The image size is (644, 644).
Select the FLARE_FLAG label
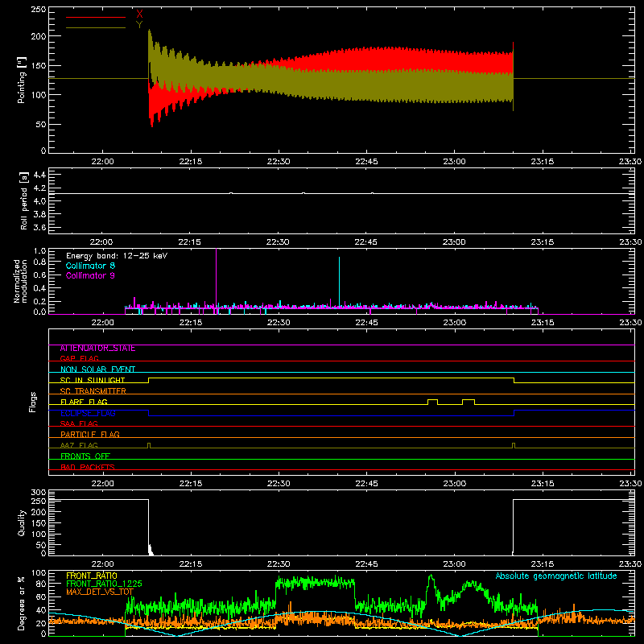click(84, 402)
